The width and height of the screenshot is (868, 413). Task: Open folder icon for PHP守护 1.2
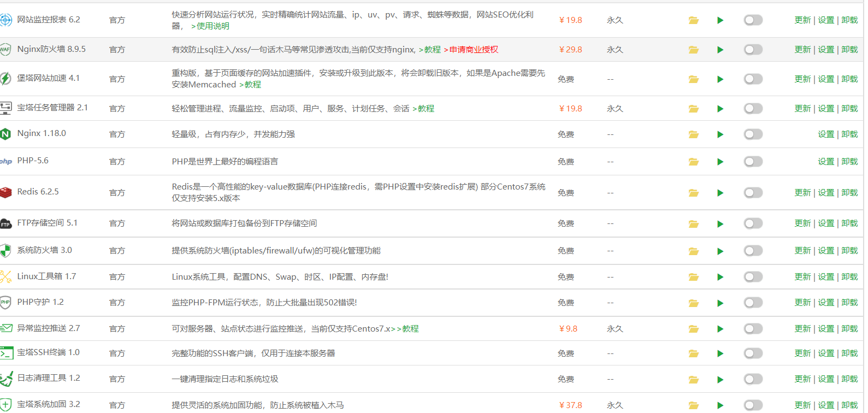(694, 303)
